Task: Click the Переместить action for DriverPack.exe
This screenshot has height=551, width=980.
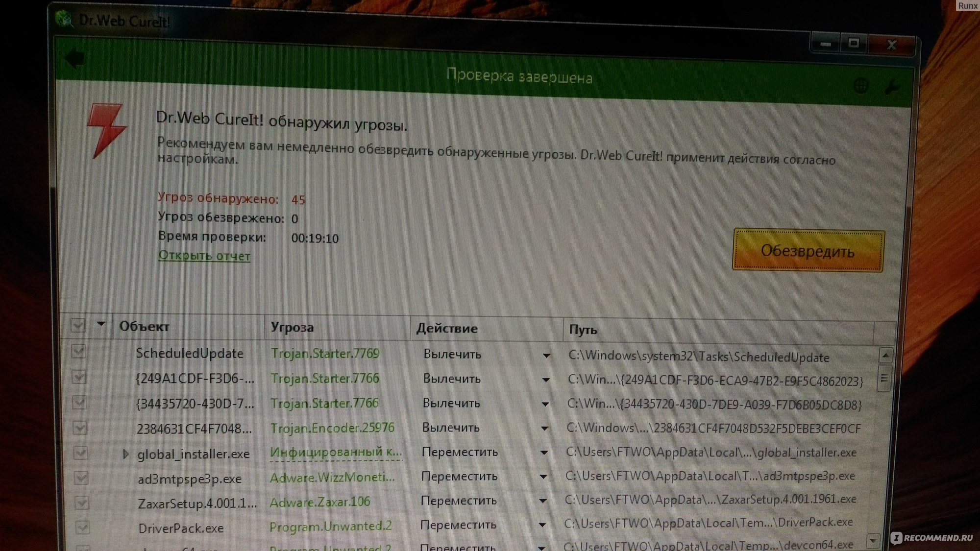Action: point(458,525)
